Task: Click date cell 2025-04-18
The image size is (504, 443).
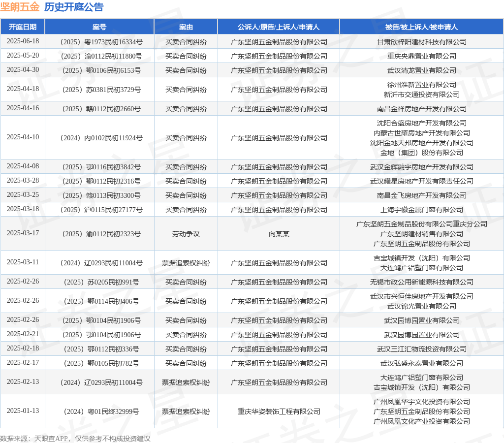Action: coord(23,89)
